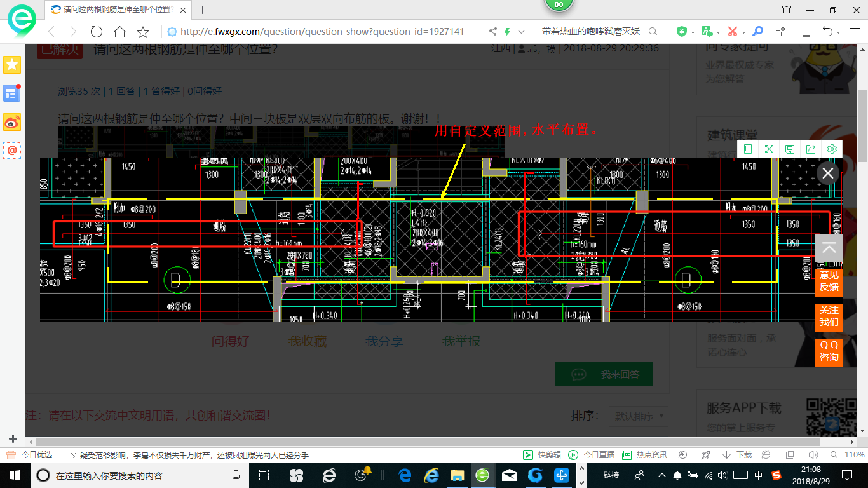Open the Windows Start menu
The width and height of the screenshot is (868, 488).
coord(15,475)
